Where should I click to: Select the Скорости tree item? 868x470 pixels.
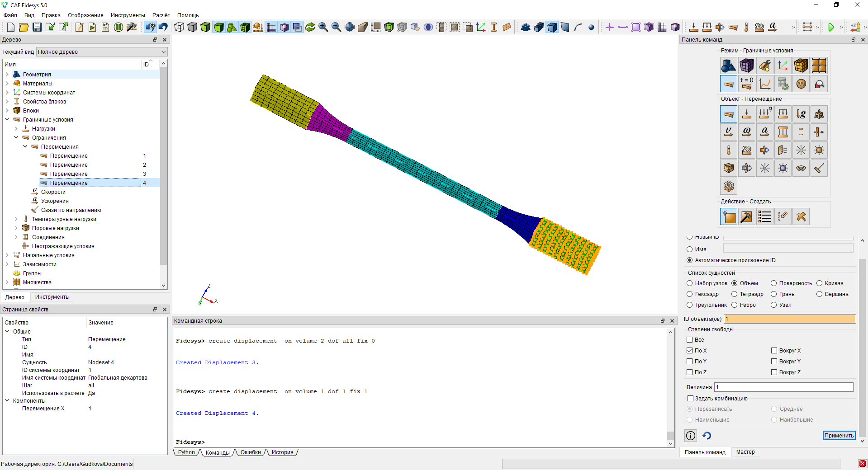53,192
